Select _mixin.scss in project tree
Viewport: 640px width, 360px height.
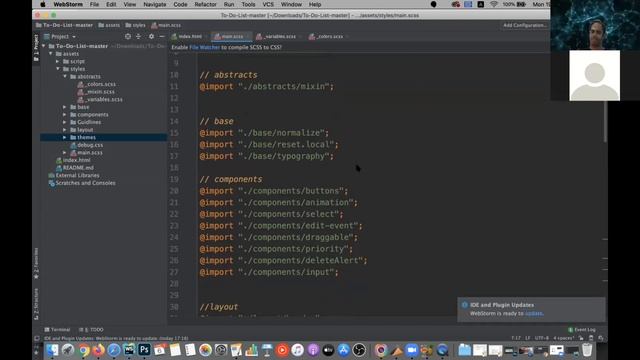pyautogui.click(x=96, y=92)
